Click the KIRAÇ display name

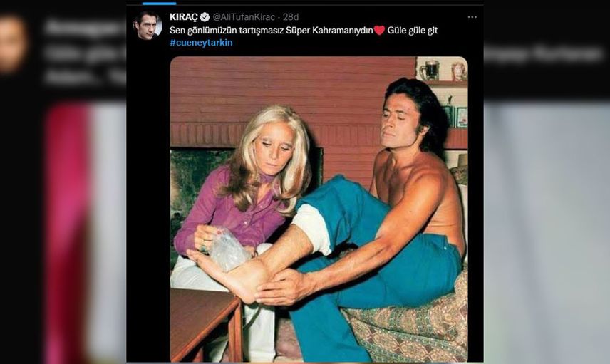(184, 17)
